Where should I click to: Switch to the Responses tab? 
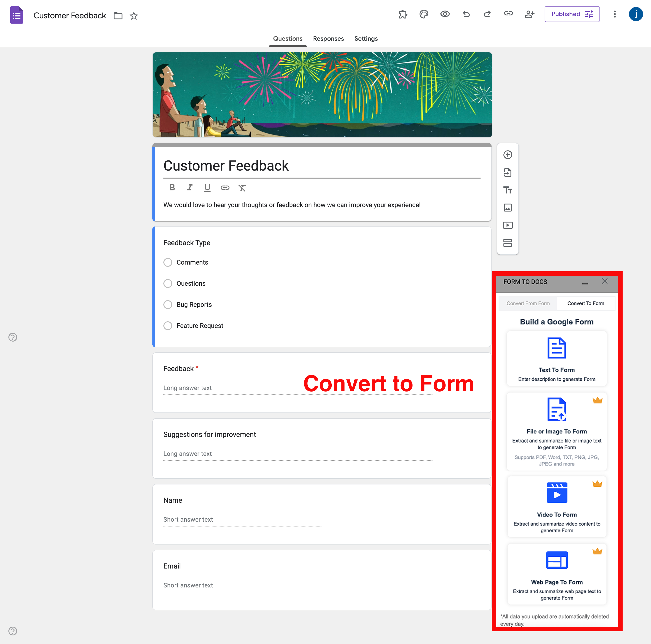pyautogui.click(x=328, y=38)
